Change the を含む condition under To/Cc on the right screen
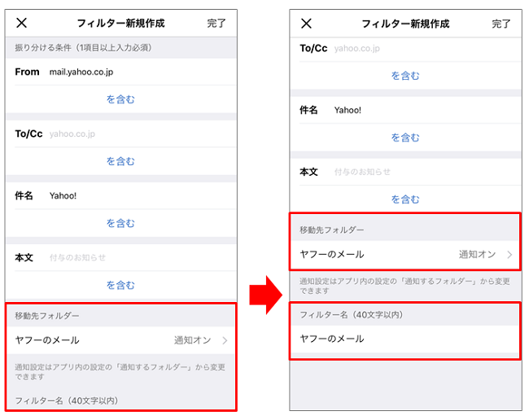The width and height of the screenshot is (529, 420). 405,76
